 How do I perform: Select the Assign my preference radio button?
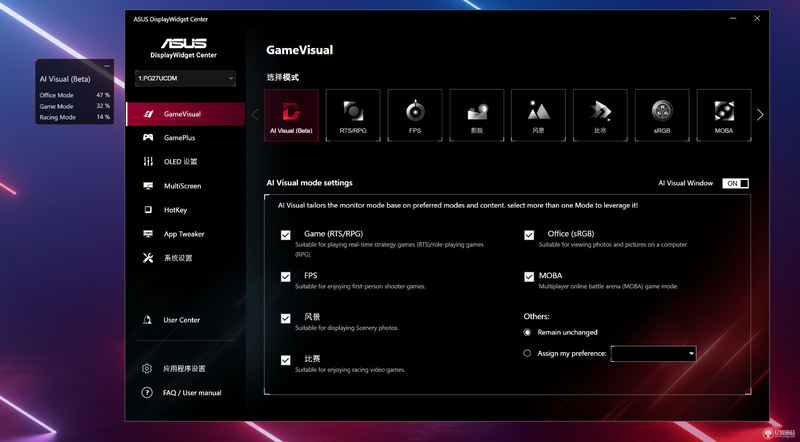[527, 353]
